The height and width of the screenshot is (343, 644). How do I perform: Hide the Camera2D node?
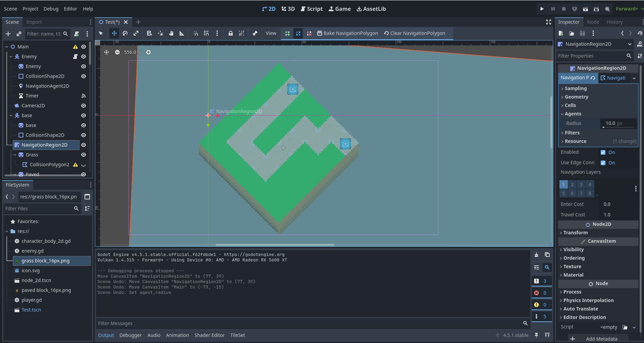pos(84,106)
